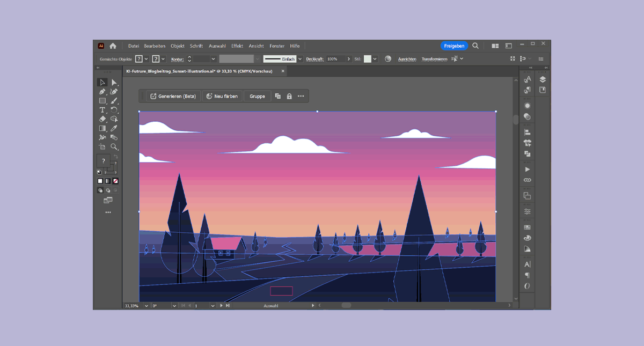The image size is (644, 346).
Task: Click the Neu färben button
Action: click(222, 97)
